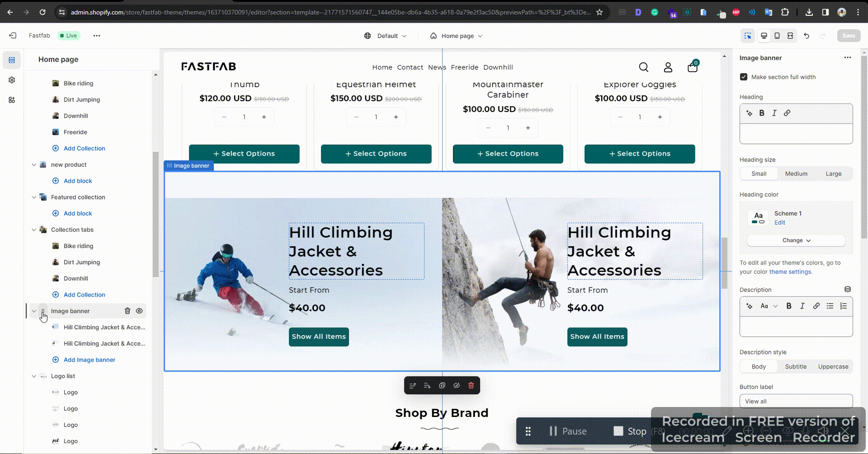This screenshot has width=868, height=454.
Task: Hide section icon in floating toolbar
Action: (457, 386)
